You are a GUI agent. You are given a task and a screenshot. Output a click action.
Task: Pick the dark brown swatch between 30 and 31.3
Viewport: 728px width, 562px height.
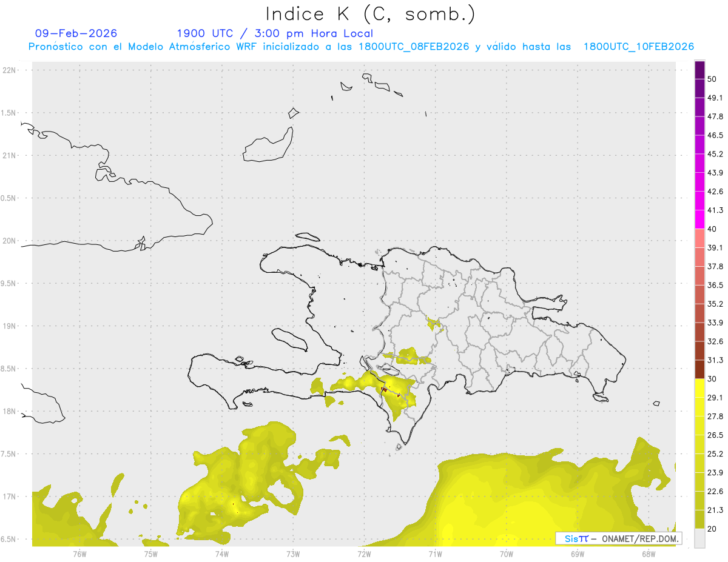point(699,369)
